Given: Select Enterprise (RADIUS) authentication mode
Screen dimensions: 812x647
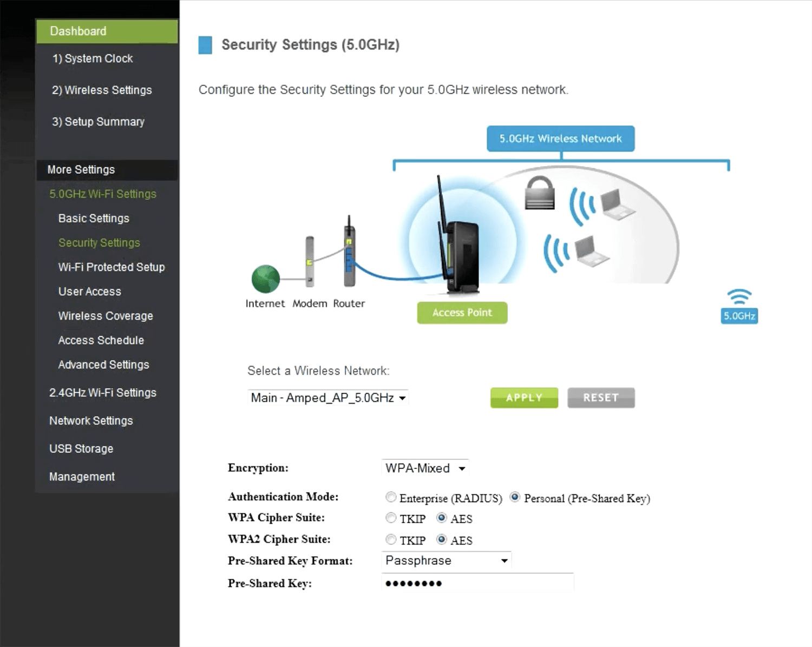Looking at the screenshot, I should point(391,497).
